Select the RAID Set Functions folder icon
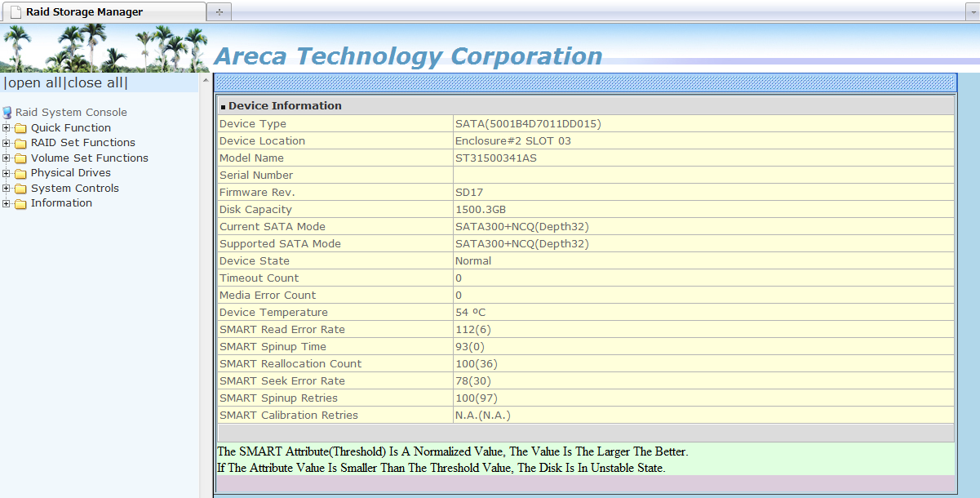Viewport: 980px width, 498px height. [x=20, y=143]
